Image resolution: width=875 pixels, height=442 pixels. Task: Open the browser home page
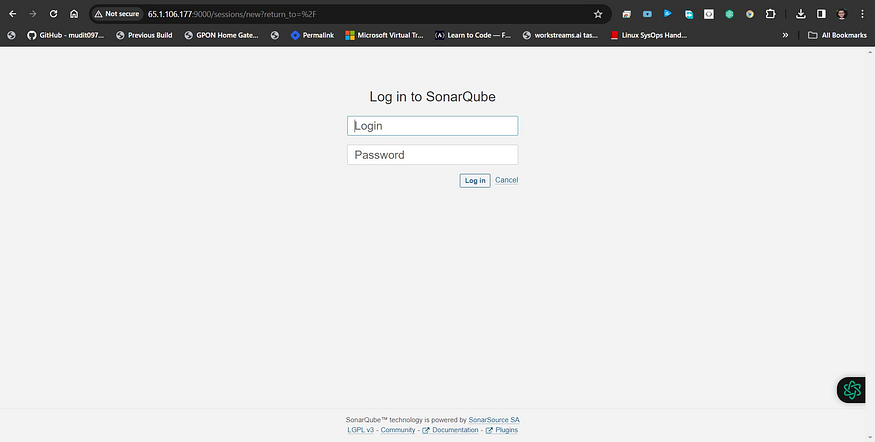point(74,14)
